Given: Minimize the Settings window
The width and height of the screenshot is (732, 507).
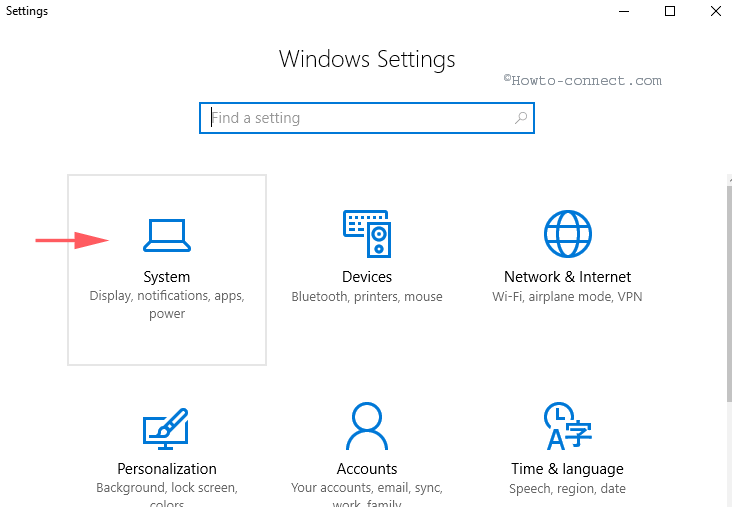Looking at the screenshot, I should 624,11.
